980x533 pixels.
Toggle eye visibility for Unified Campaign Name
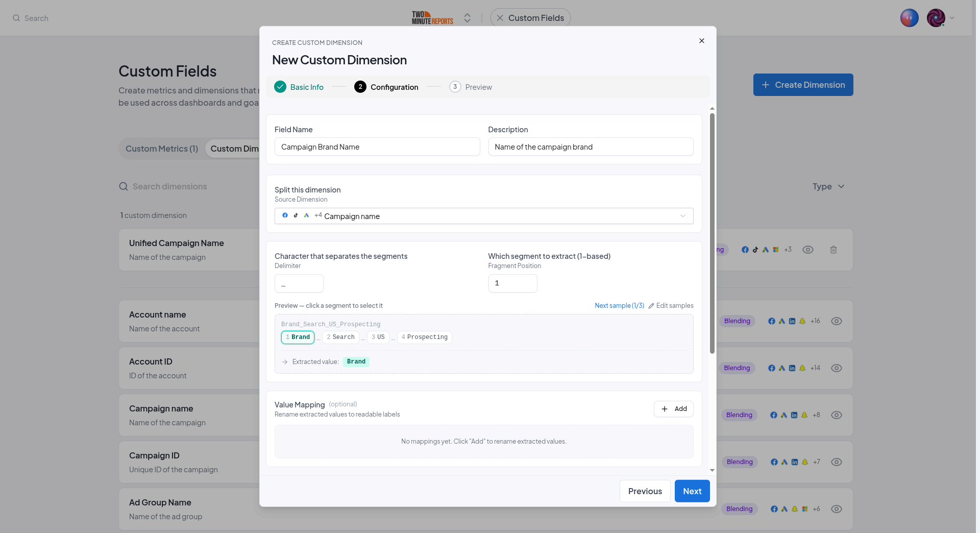tap(808, 250)
